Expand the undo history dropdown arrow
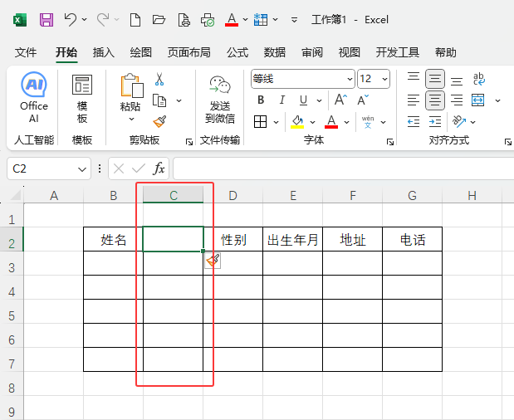The image size is (514, 420). click(x=84, y=20)
